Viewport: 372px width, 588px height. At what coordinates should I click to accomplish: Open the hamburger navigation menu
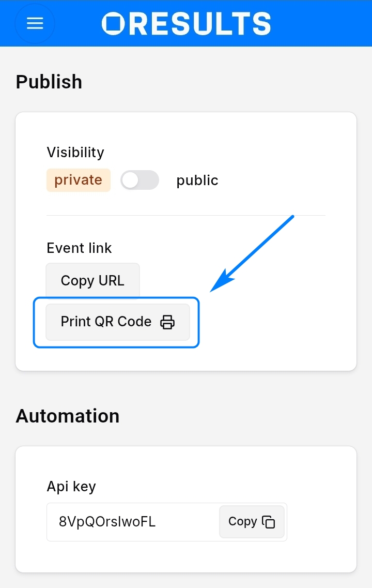coord(35,23)
